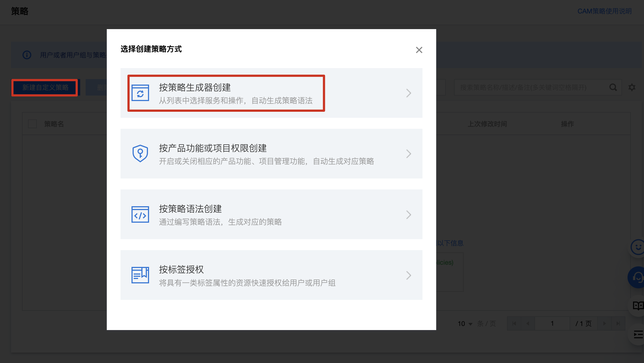Click the search magnifier icon
Viewport: 644px width, 363px height.
pyautogui.click(x=613, y=88)
